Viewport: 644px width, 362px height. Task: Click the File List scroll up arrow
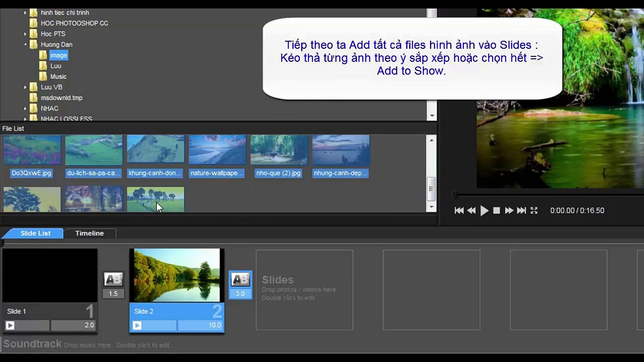pyautogui.click(x=431, y=140)
